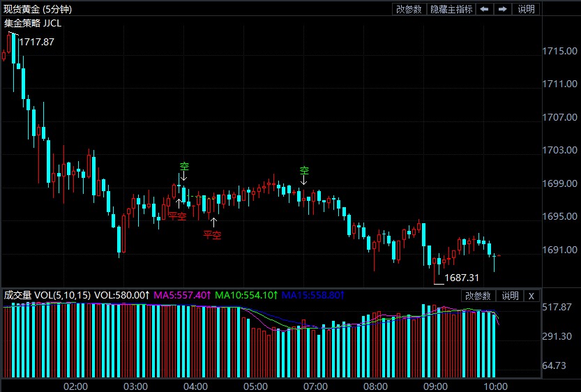Open 说明 for the main chart
Viewport: 581px width, 392px height.
526,9
